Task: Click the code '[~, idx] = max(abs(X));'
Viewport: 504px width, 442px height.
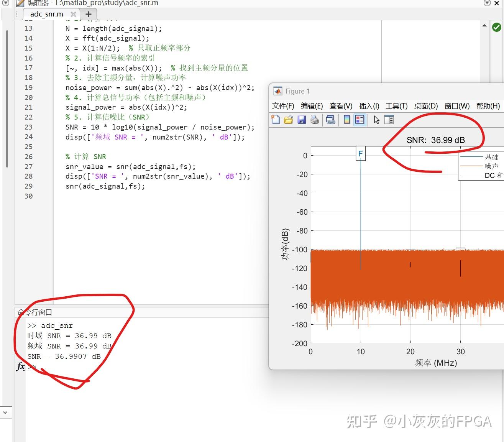Action: (x=114, y=68)
